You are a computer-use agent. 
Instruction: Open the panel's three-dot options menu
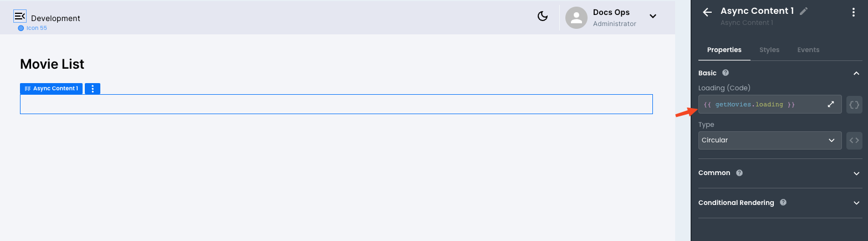[x=854, y=13]
